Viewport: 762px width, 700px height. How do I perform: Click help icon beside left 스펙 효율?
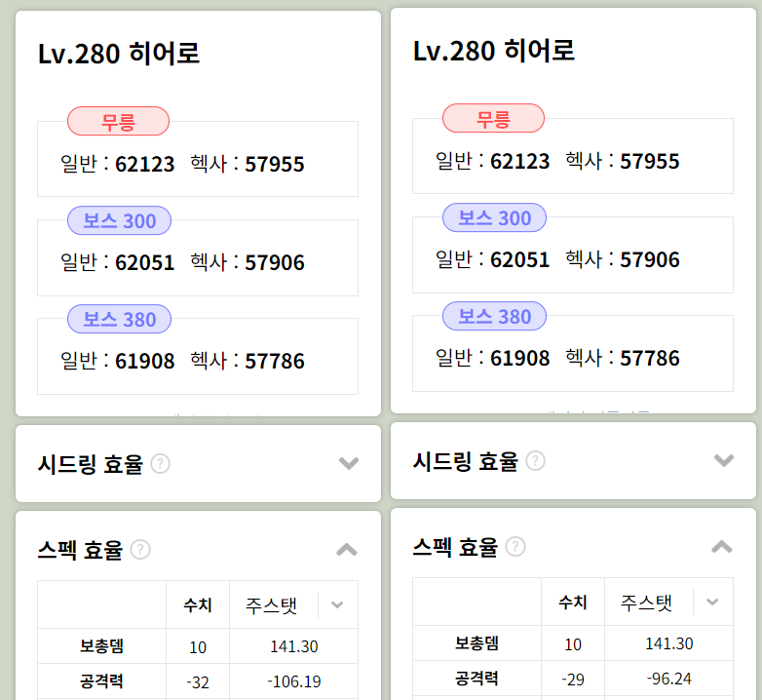140,550
